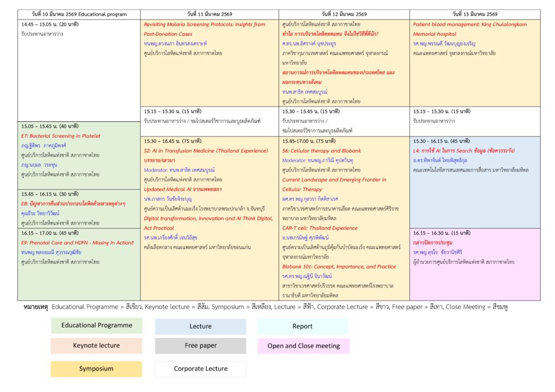Screen dimensions: 555x392
Task: Click the CAR-T cell: Thailand Experience talk
Action: [320, 228]
